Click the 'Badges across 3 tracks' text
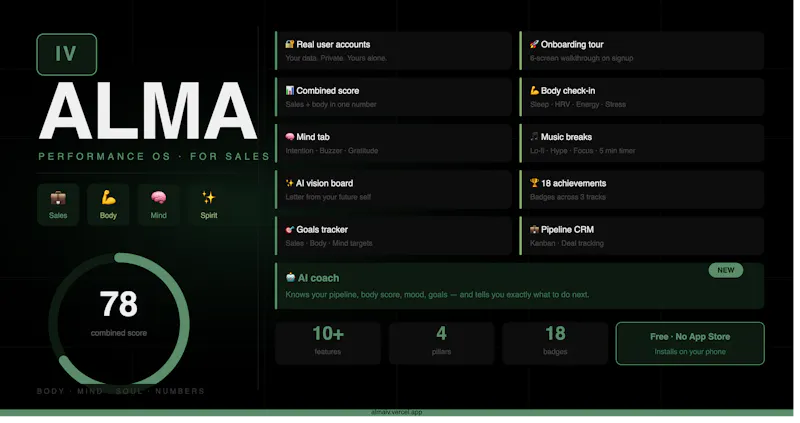 point(567,197)
